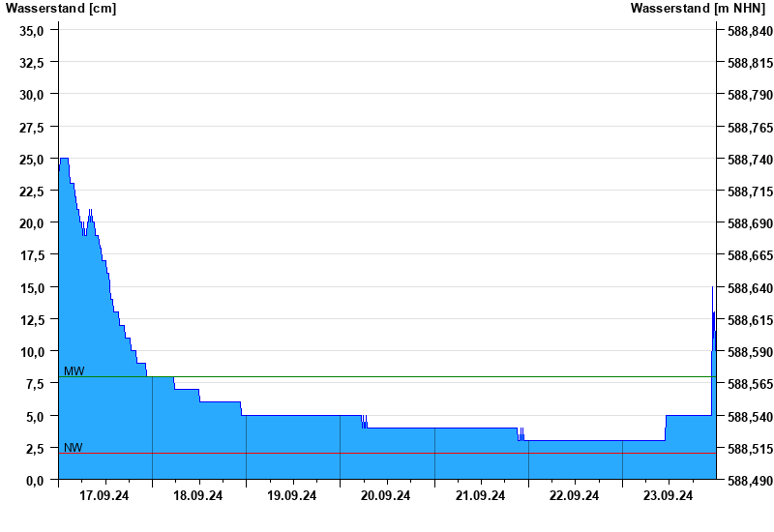Screen dimensions: 774x532
Task: Click the 588,815 right axis value
Action: pos(750,63)
